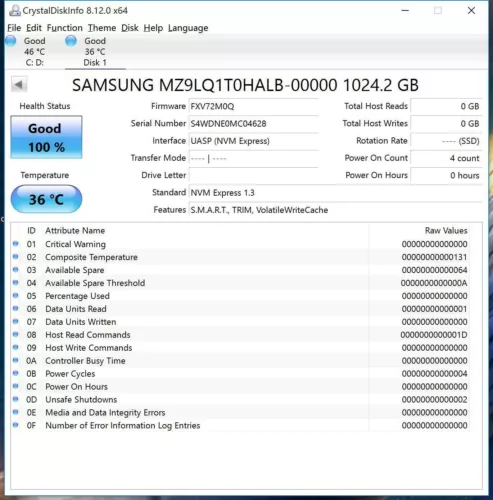The width and height of the screenshot is (493, 500).
Task: Open the Theme menu
Action: [102, 28]
